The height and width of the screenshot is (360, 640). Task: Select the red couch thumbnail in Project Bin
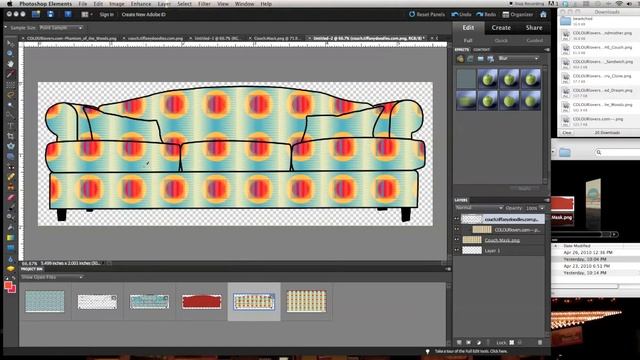coord(202,302)
